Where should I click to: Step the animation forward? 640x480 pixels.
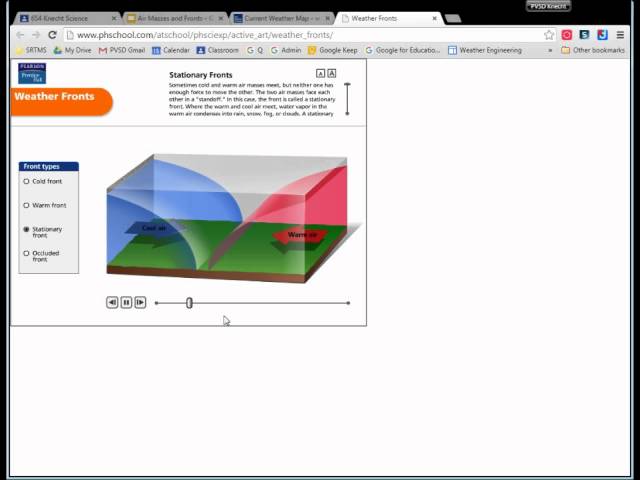140,302
